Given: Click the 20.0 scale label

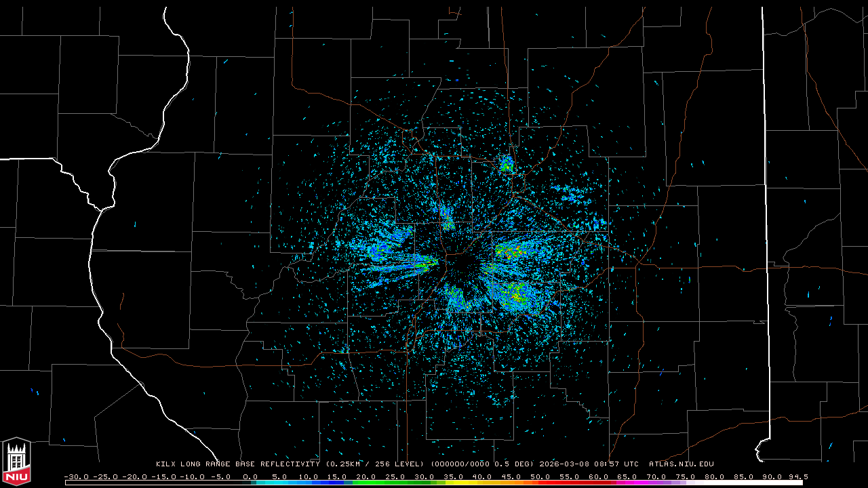Looking at the screenshot, I should [x=367, y=476].
